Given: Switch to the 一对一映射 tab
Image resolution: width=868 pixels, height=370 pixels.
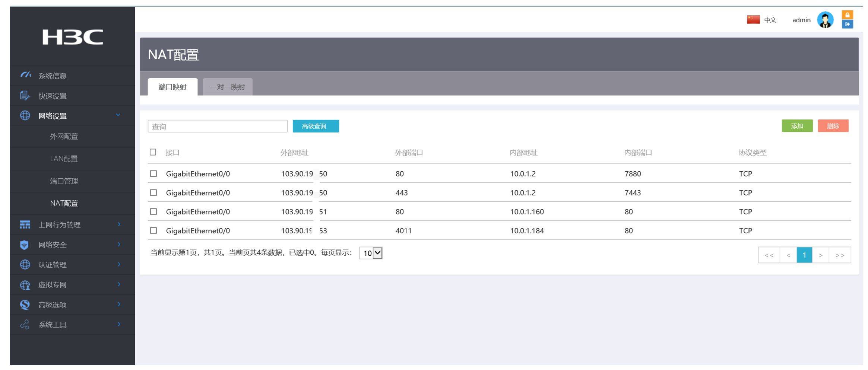Looking at the screenshot, I should (227, 87).
